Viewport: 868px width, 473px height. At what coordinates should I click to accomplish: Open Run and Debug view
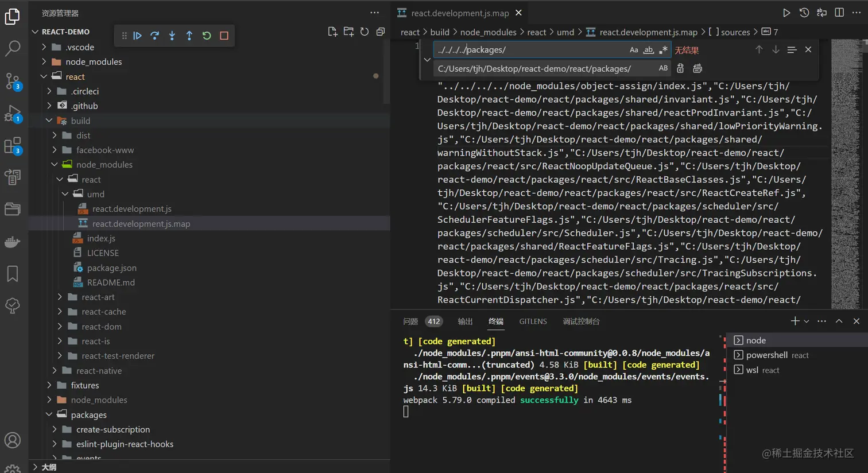click(12, 113)
